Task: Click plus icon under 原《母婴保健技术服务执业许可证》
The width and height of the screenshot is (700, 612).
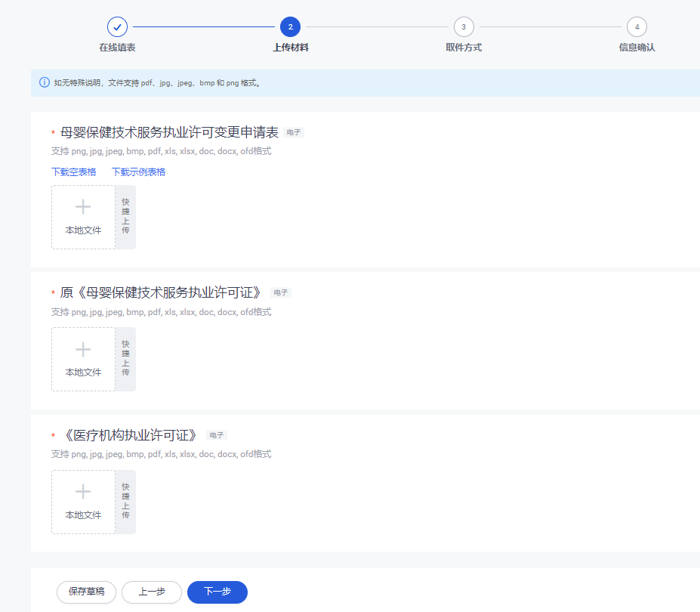Action: (x=83, y=349)
